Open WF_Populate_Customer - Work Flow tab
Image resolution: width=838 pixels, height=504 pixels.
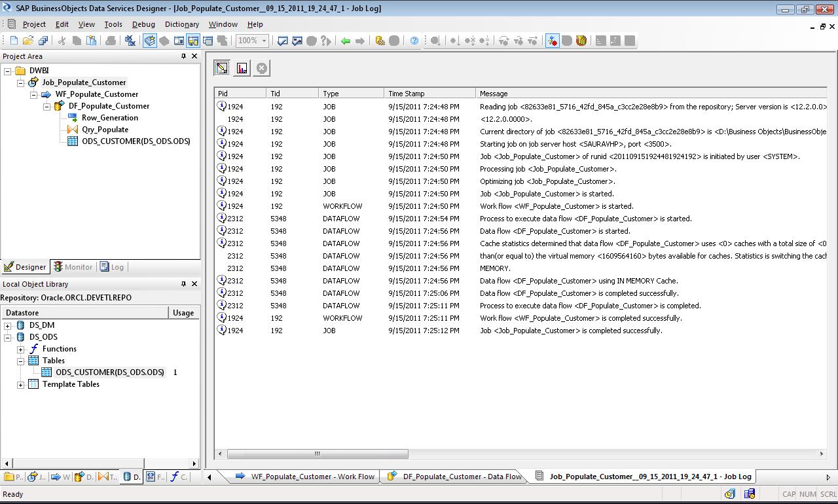pyautogui.click(x=304, y=477)
